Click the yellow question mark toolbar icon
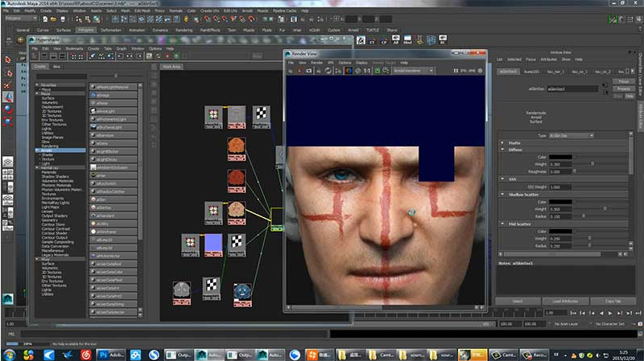Viewport: 644px width, 361px height. tap(186, 19)
